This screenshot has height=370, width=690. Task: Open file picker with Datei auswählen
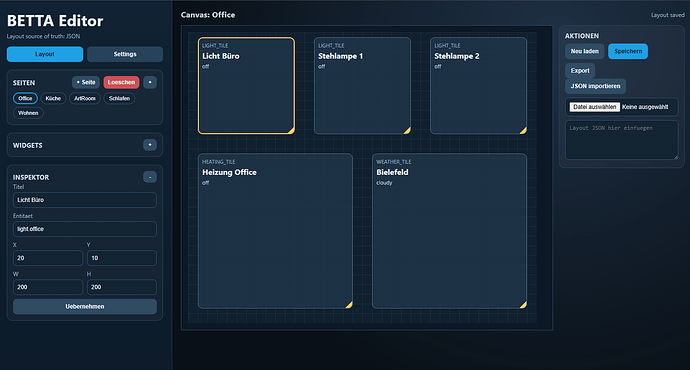tap(595, 107)
